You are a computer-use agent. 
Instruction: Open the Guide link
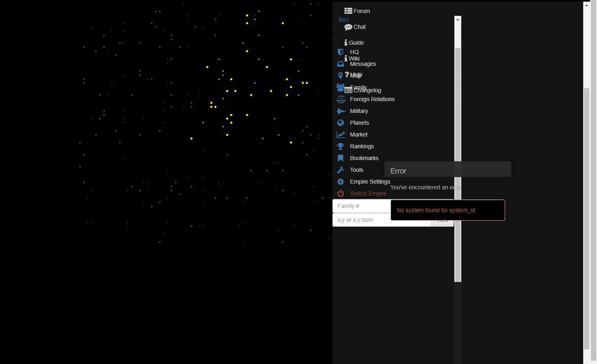(x=356, y=43)
